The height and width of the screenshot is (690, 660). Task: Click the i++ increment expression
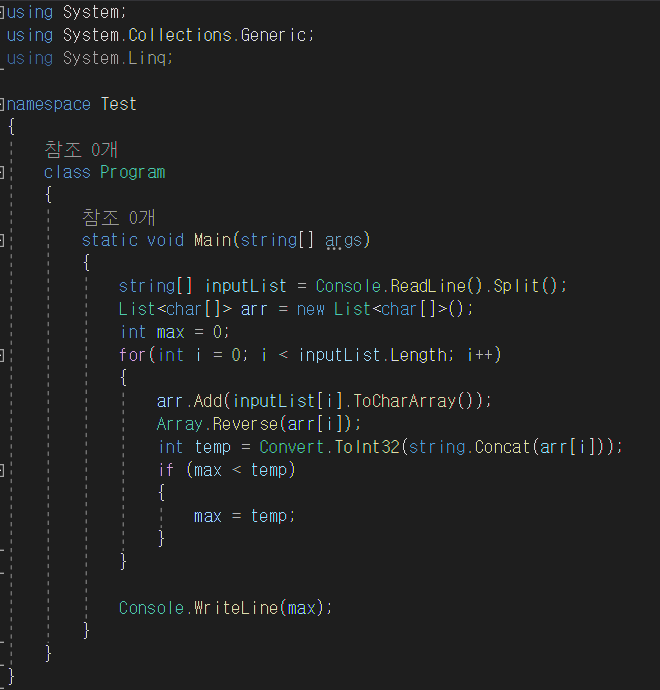point(480,355)
